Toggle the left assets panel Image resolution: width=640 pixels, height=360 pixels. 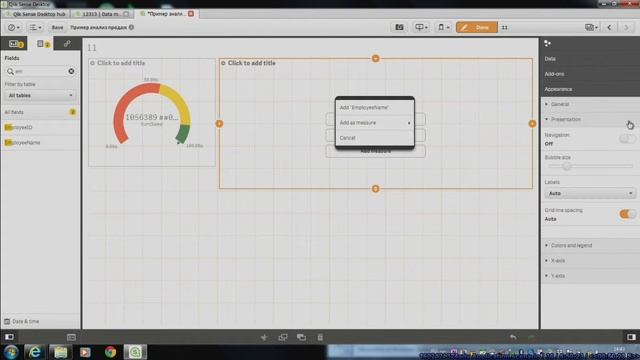(9, 337)
